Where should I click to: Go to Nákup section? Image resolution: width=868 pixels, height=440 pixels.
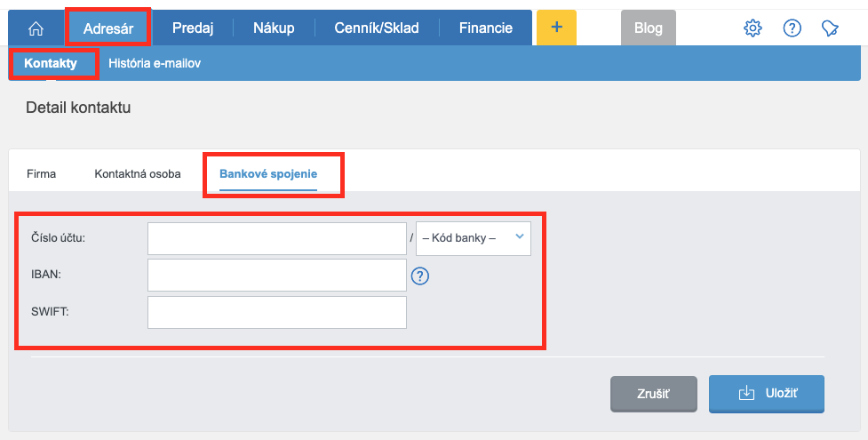273,28
